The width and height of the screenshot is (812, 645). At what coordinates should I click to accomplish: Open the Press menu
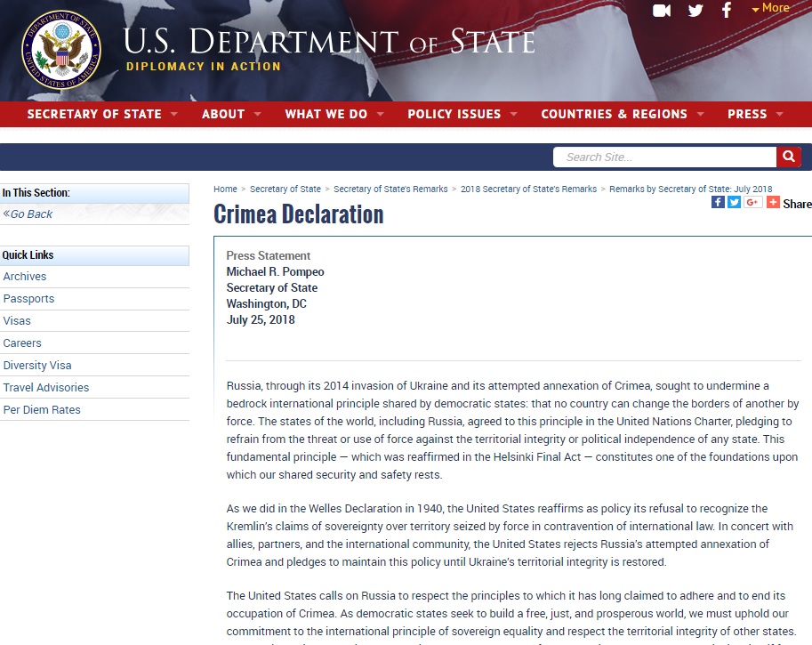coord(747,114)
